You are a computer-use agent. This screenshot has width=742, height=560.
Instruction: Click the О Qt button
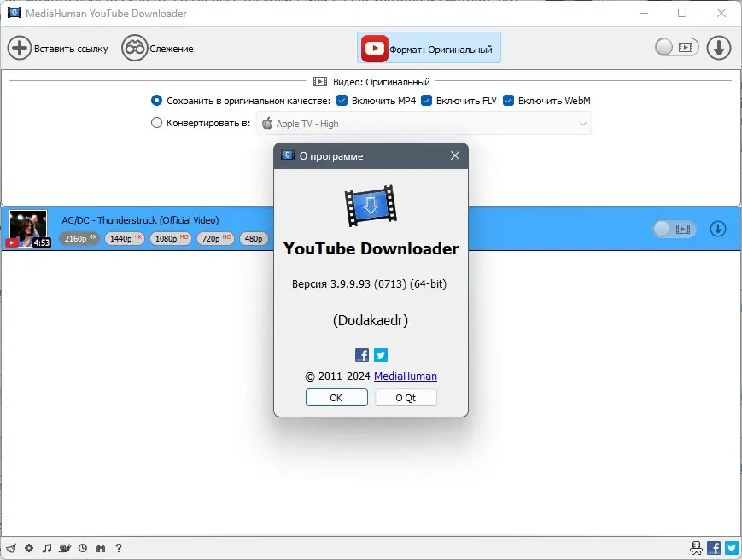click(406, 398)
